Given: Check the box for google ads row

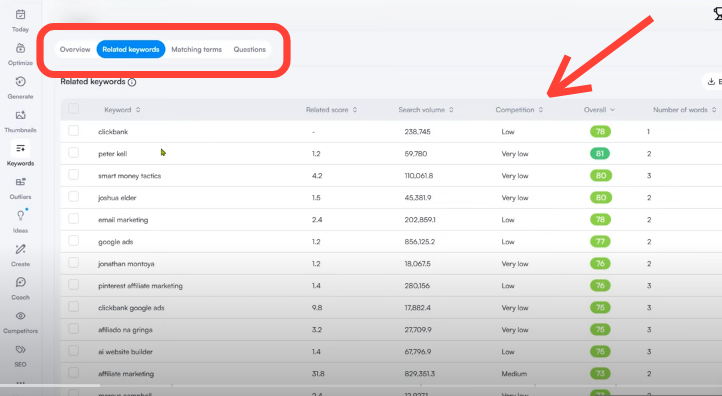Looking at the screenshot, I should (73, 240).
